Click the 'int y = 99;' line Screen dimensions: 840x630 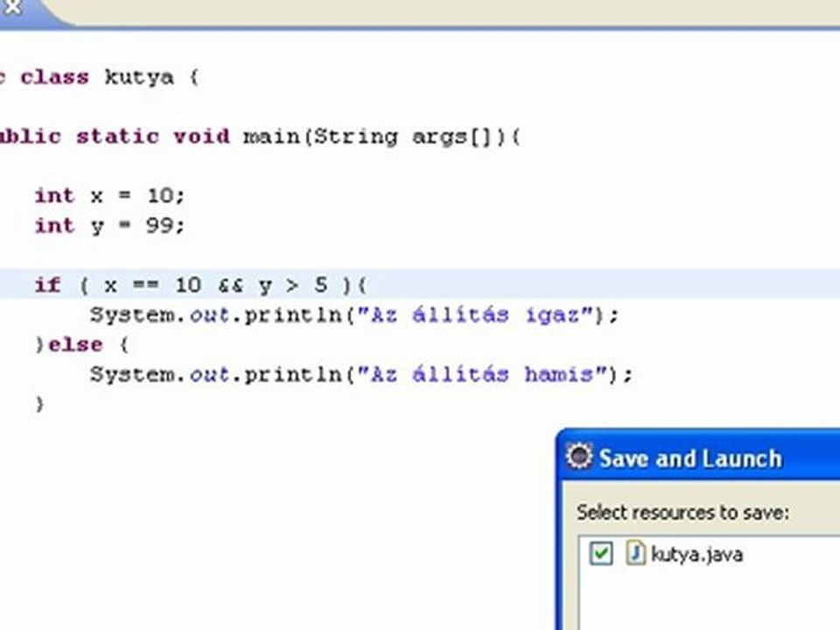click(x=110, y=226)
